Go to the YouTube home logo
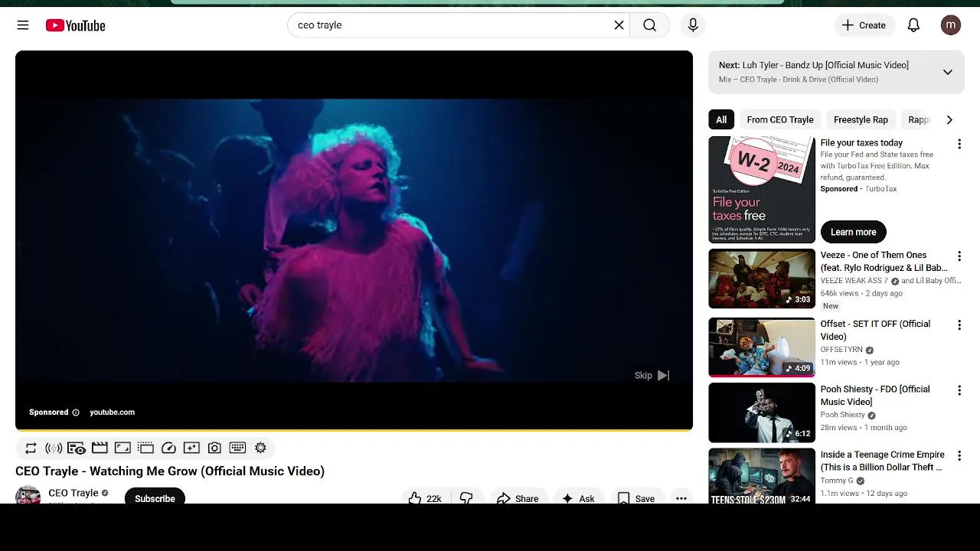This screenshot has height=551, width=980. pos(75,25)
